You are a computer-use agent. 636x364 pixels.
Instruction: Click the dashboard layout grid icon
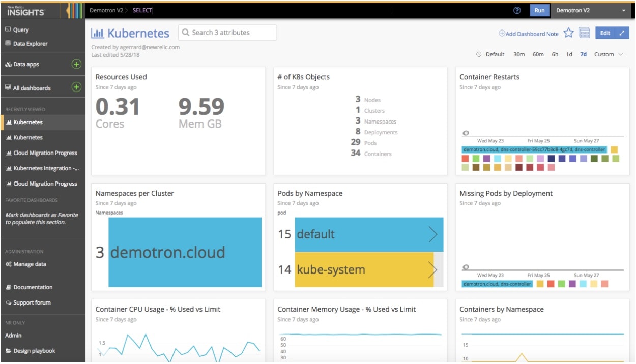pos(585,33)
